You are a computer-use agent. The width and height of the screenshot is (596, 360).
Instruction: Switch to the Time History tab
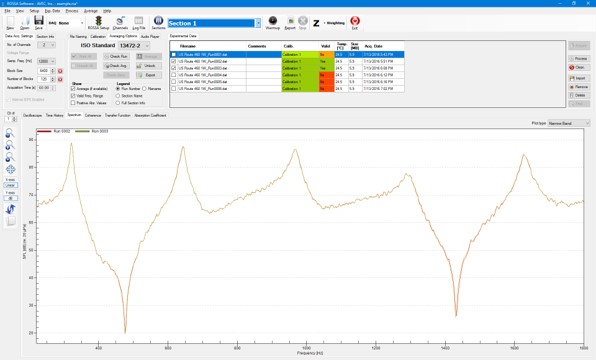(x=54, y=115)
